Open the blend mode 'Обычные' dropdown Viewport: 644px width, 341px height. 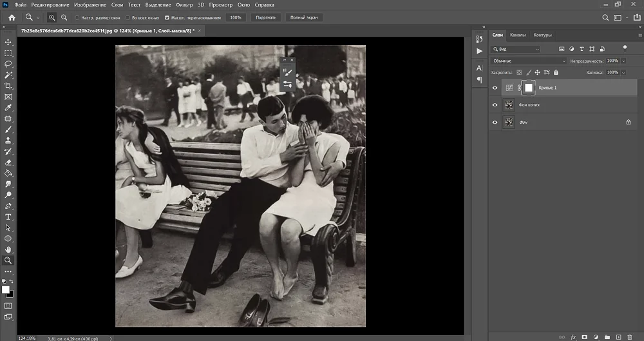pyautogui.click(x=527, y=61)
